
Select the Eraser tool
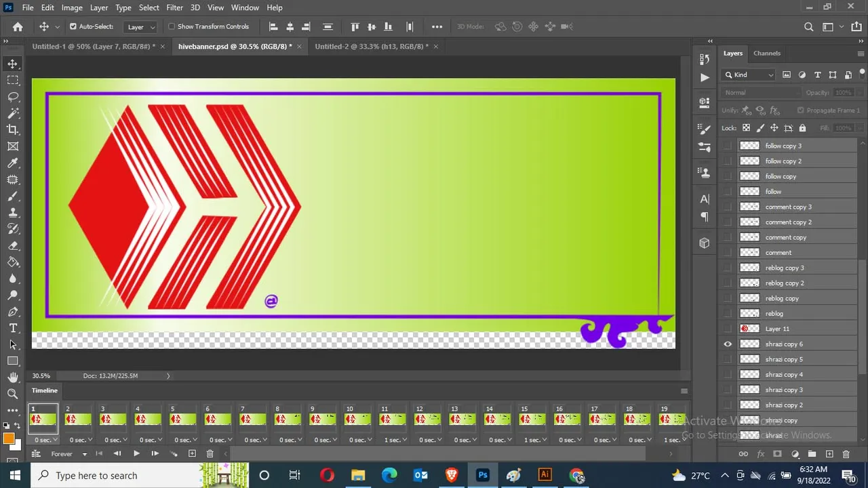(x=13, y=245)
